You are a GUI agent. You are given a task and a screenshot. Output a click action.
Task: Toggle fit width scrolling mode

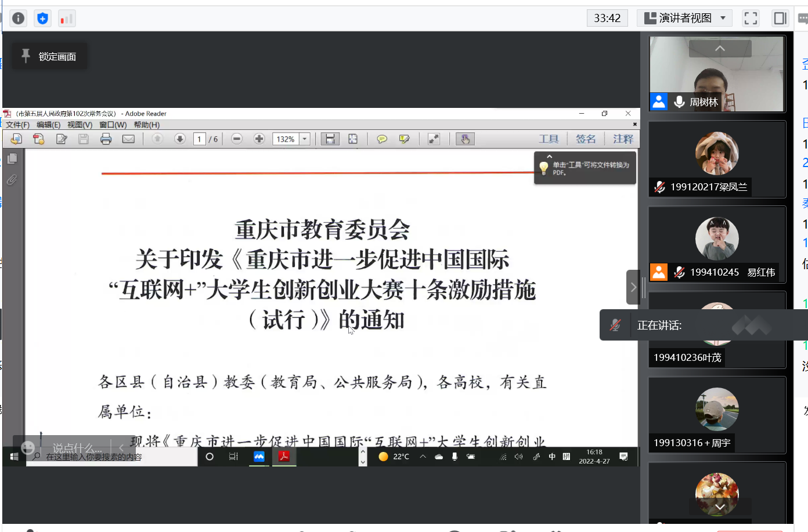coord(330,139)
